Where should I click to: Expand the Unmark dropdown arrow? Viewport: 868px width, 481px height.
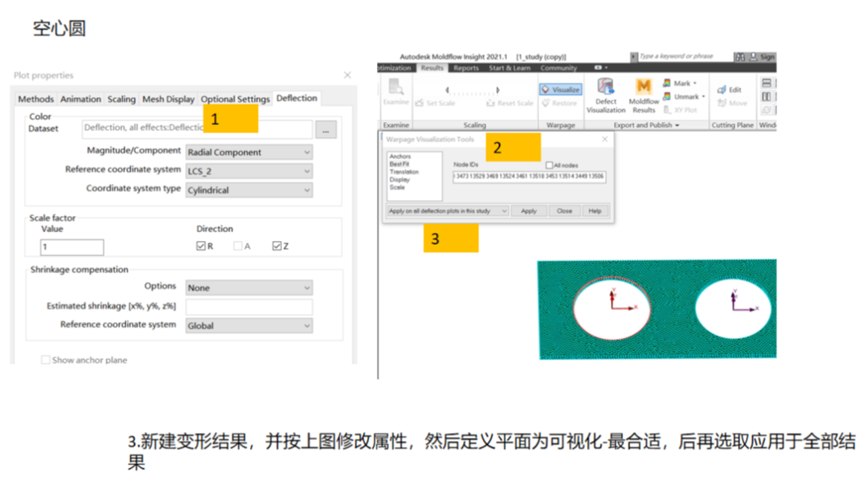coord(703,96)
